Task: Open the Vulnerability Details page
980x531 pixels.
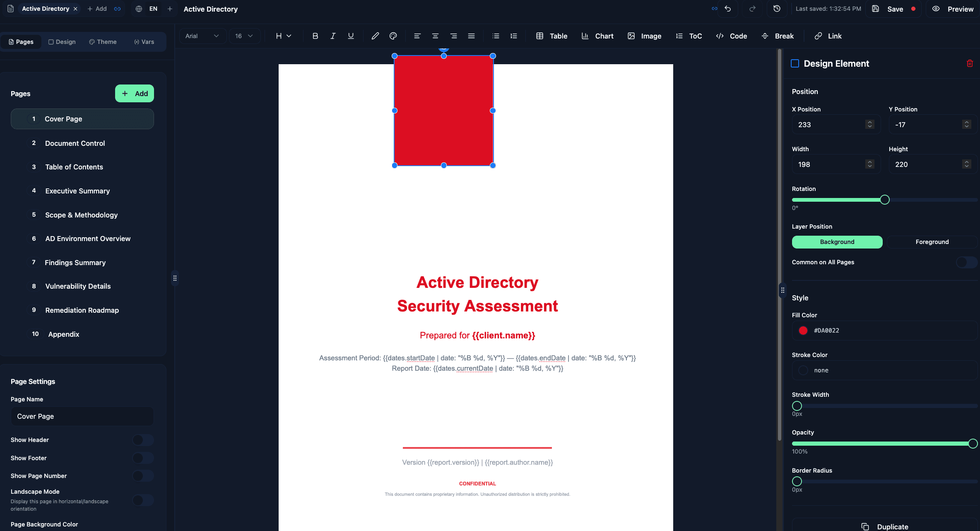Action: tap(82, 286)
